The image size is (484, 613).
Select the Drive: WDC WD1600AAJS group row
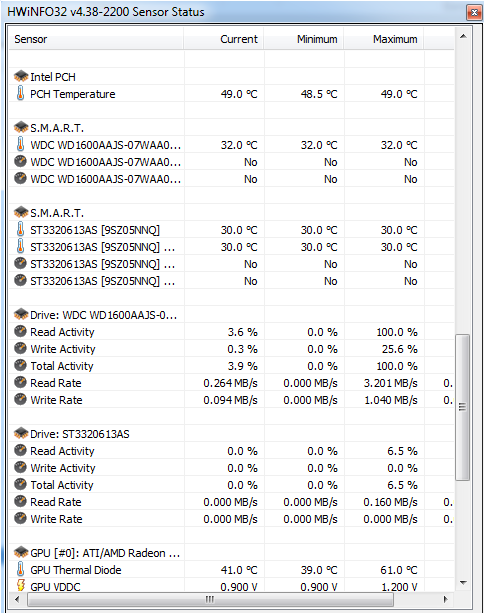pos(231,315)
